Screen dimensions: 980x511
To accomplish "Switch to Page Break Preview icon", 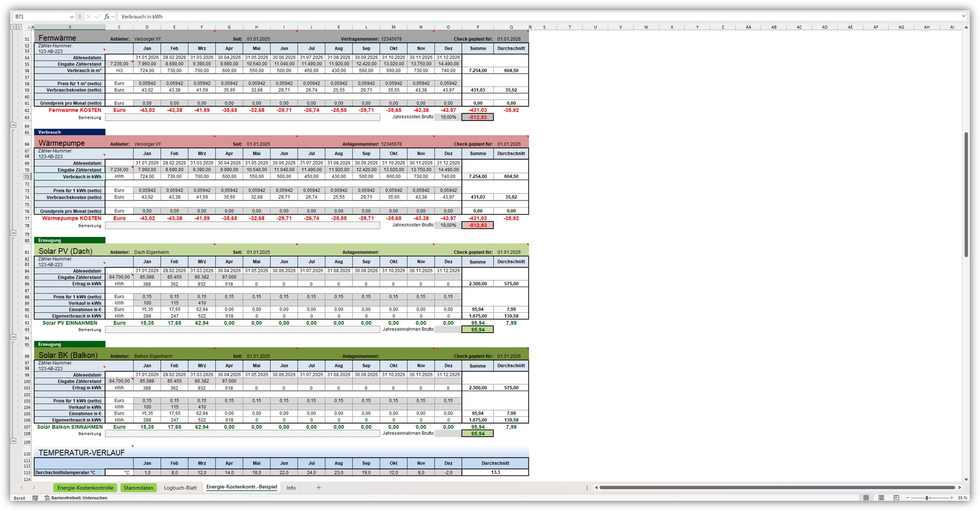I will (x=896, y=498).
